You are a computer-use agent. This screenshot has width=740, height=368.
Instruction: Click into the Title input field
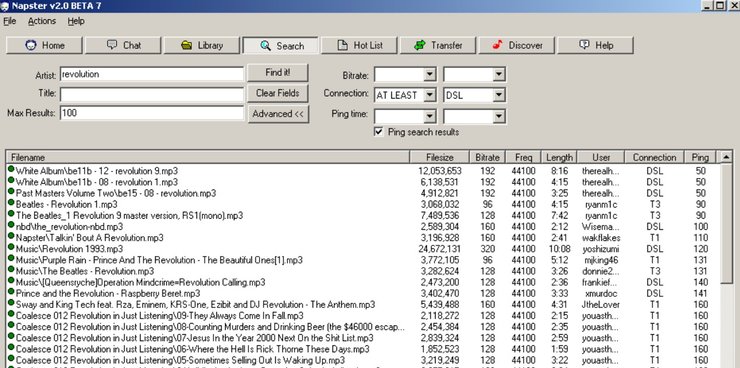151,94
